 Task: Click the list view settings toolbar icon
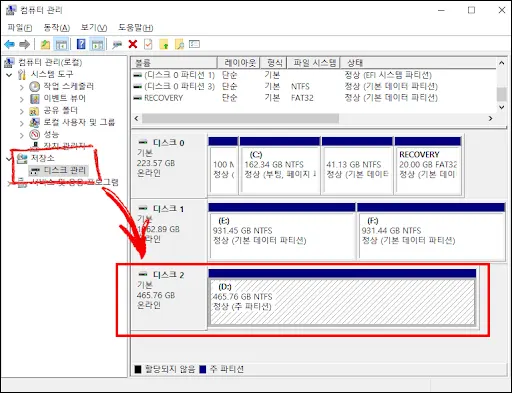click(194, 44)
